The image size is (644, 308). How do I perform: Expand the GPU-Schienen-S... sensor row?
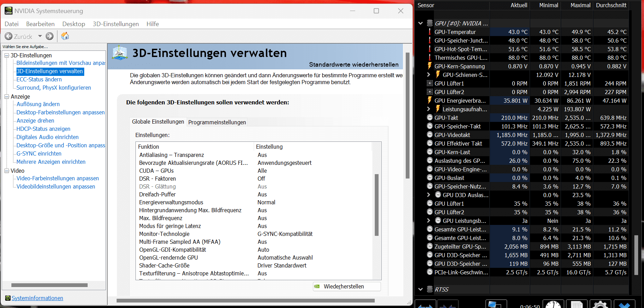428,75
